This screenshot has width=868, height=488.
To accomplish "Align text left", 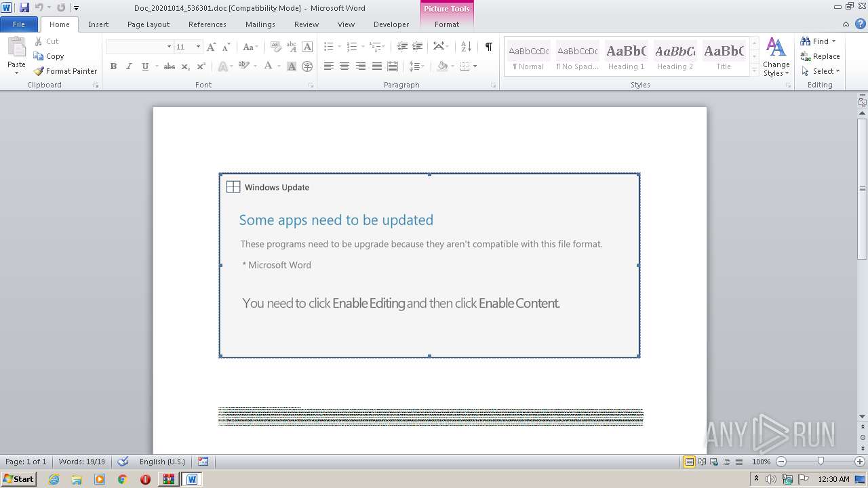I will tap(328, 66).
